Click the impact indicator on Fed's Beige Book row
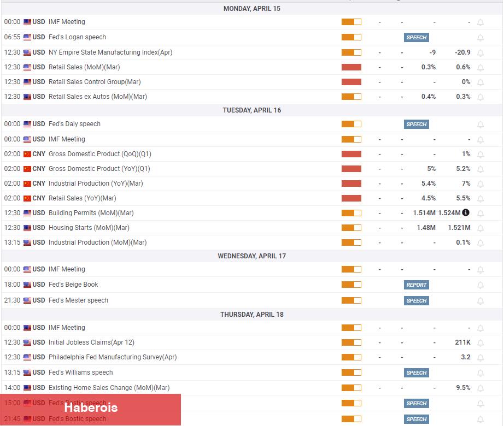 pos(351,285)
